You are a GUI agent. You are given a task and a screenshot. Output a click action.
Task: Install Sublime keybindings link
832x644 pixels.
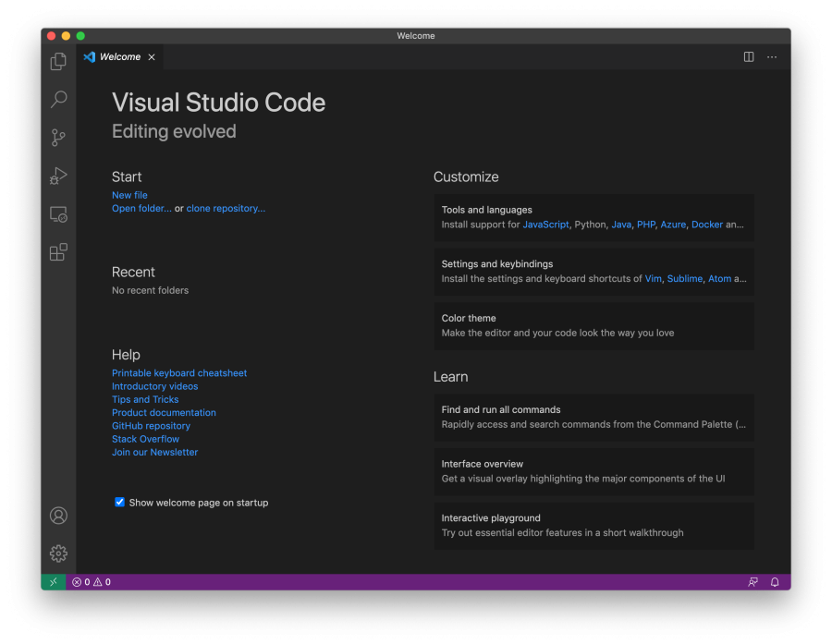click(x=684, y=278)
